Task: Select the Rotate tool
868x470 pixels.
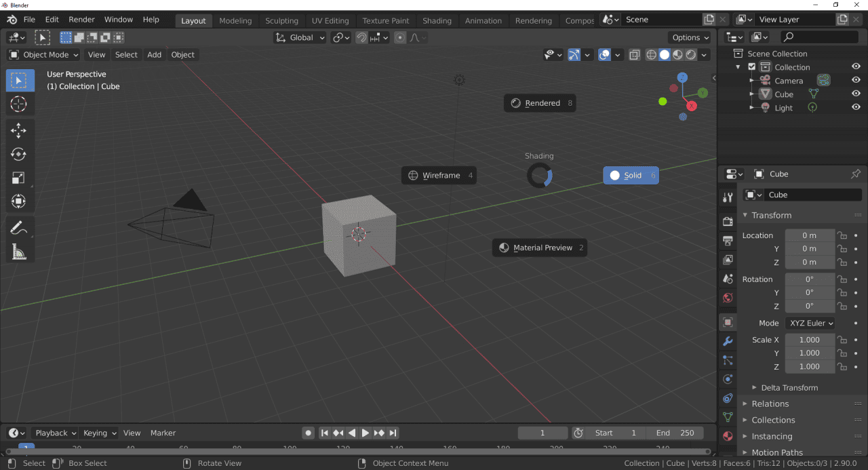Action: point(20,154)
